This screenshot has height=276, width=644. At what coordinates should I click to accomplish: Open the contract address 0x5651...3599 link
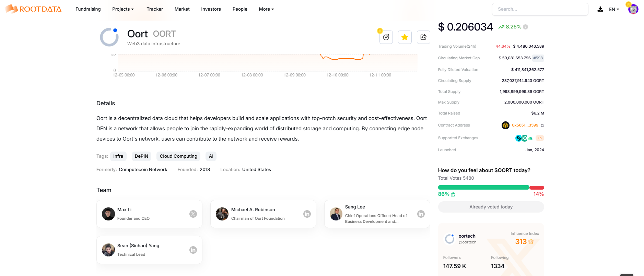pos(525,125)
